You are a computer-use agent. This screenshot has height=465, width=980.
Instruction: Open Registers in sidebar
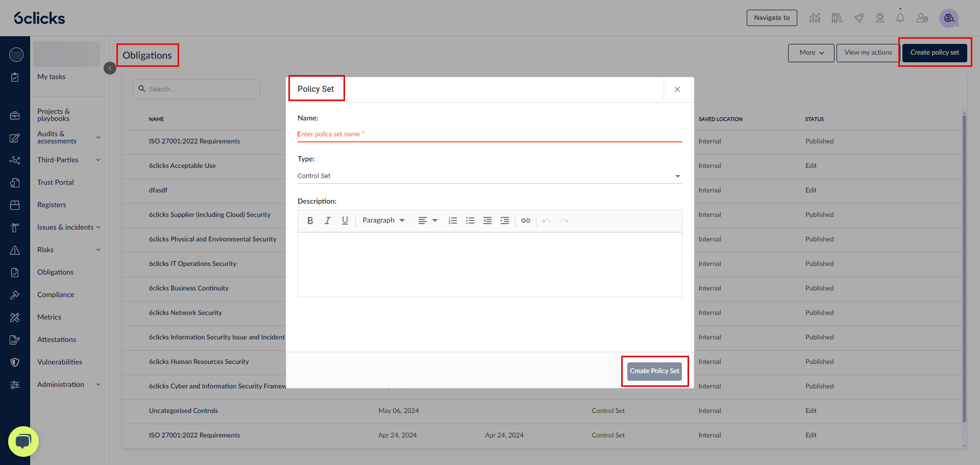coord(52,205)
